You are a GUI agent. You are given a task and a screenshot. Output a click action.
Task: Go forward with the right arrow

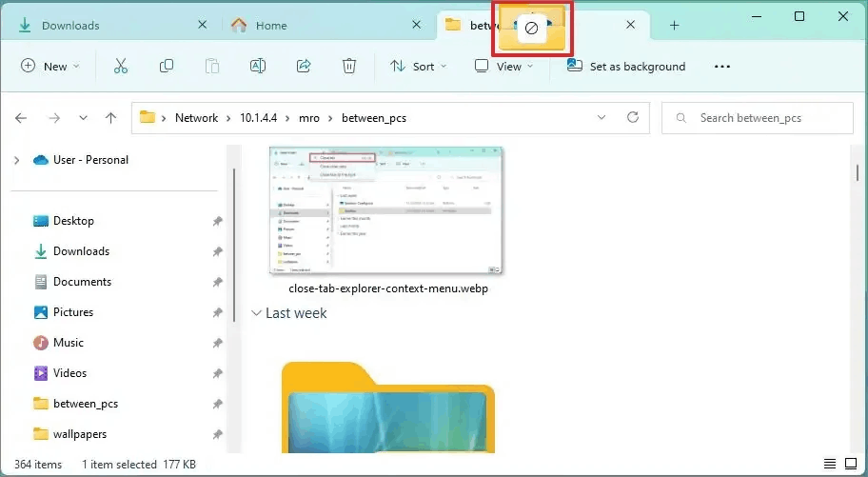click(54, 118)
